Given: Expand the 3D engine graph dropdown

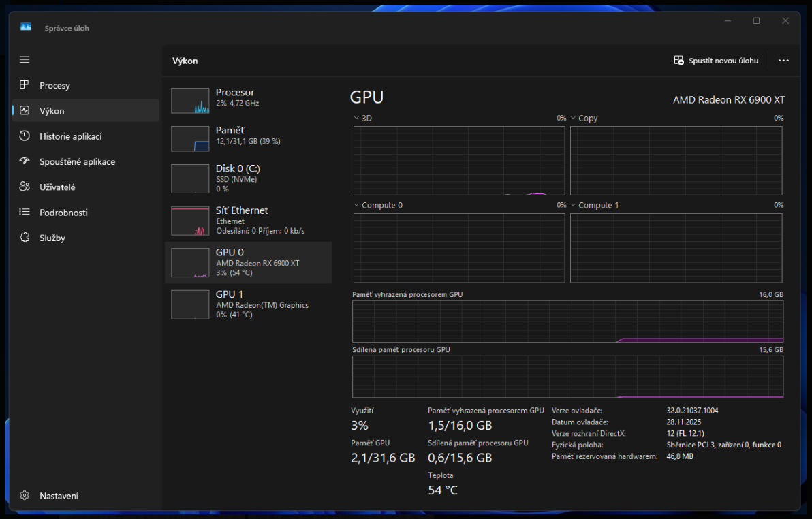Looking at the screenshot, I should pos(356,118).
